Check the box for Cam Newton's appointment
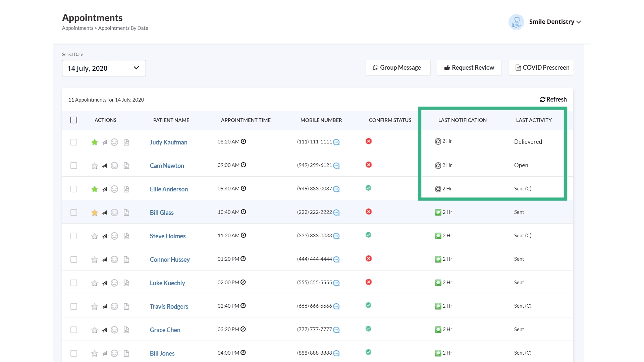 [x=74, y=166]
